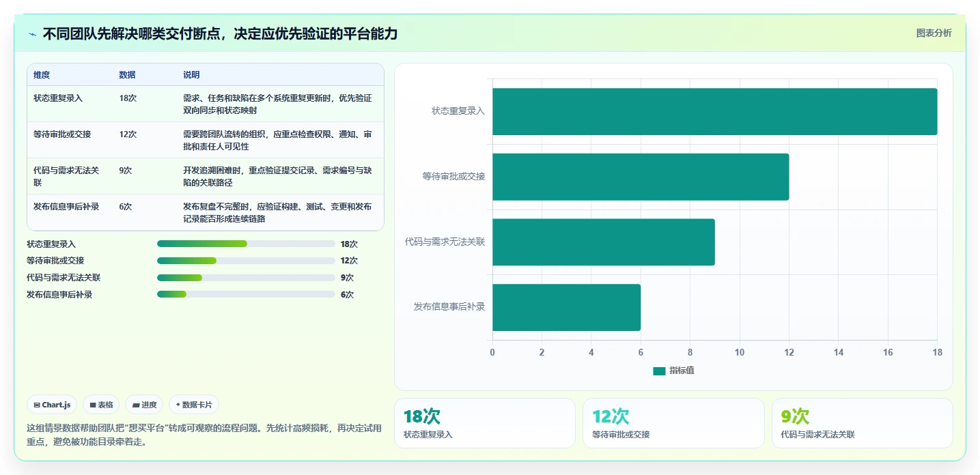Image resolution: width=980 pixels, height=475 pixels.
Task: Click the x-axis tick label 10
Action: click(x=740, y=352)
